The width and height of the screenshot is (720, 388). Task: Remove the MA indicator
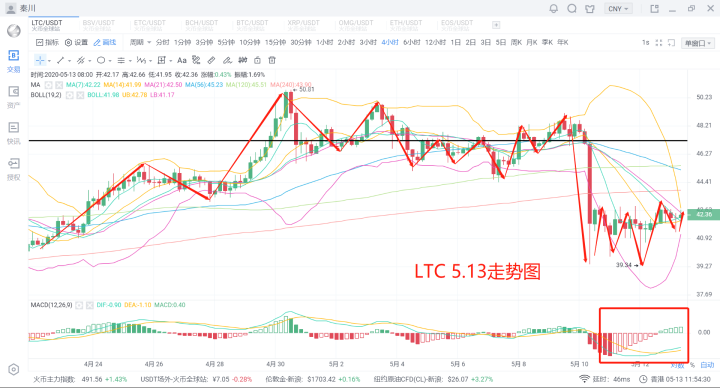pos(59,85)
